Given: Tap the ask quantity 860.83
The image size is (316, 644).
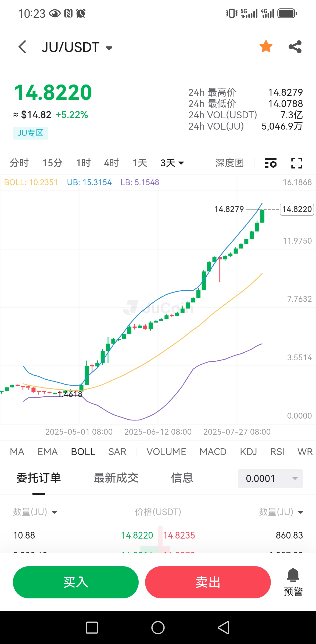Looking at the screenshot, I should click(x=289, y=536).
